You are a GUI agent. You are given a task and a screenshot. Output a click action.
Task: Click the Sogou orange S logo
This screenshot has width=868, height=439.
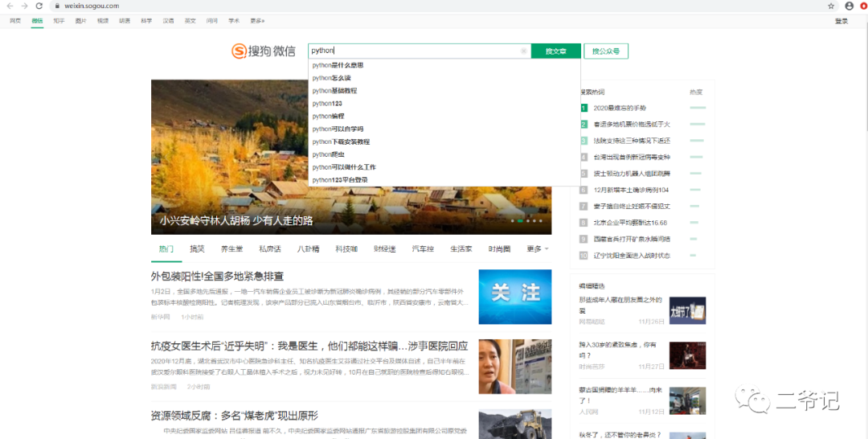[x=239, y=51]
